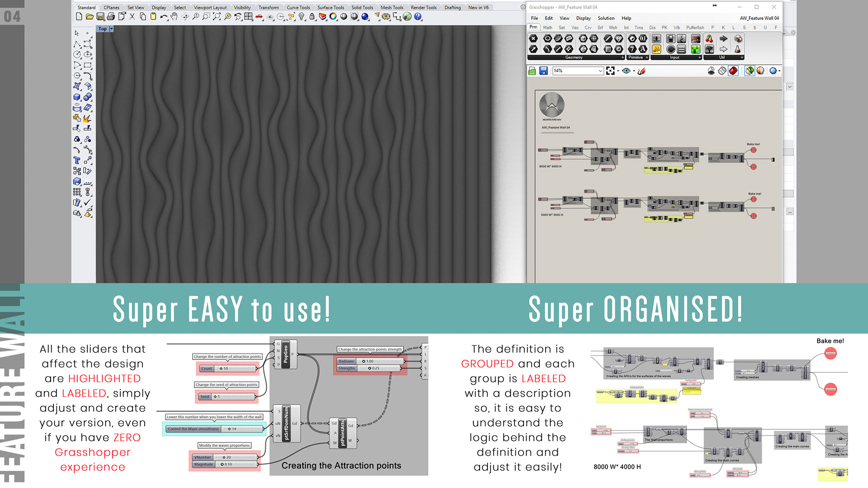Open the Solution menu in Grasshopper
The image size is (868, 488).
(606, 18)
